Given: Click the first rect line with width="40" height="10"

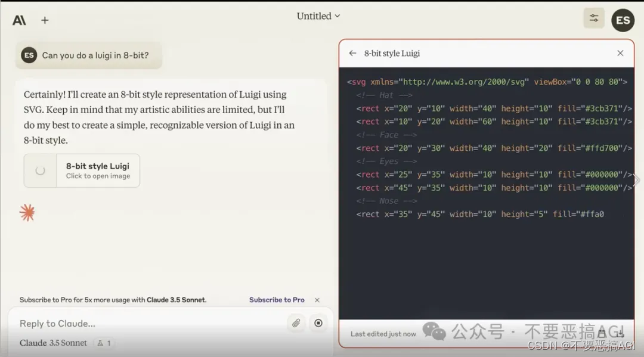Looking at the screenshot, I should (494, 108).
